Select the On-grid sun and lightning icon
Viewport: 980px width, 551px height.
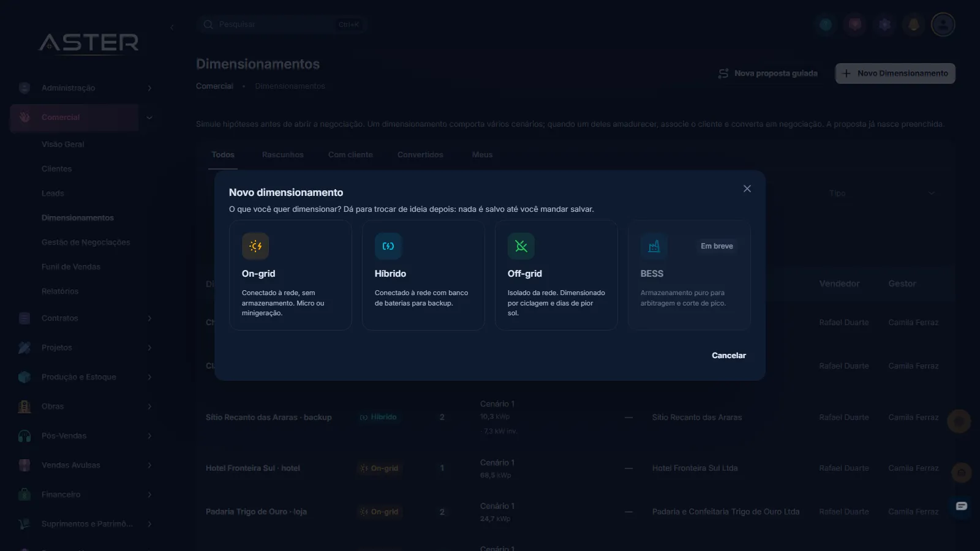[x=255, y=246]
